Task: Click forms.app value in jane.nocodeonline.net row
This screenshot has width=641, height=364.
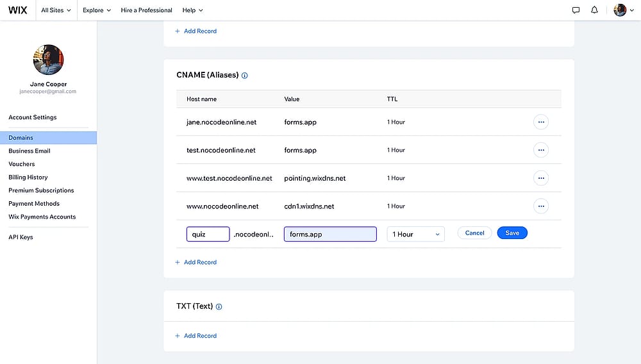Action: point(301,122)
